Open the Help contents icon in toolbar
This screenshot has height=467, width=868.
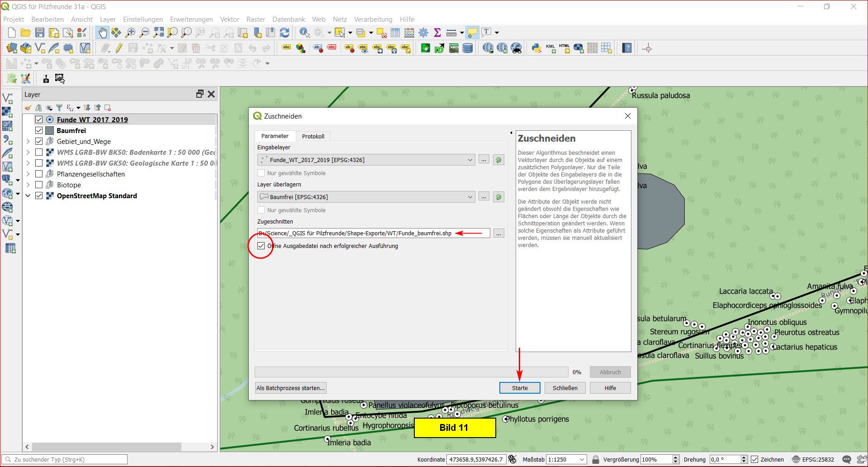627,48
